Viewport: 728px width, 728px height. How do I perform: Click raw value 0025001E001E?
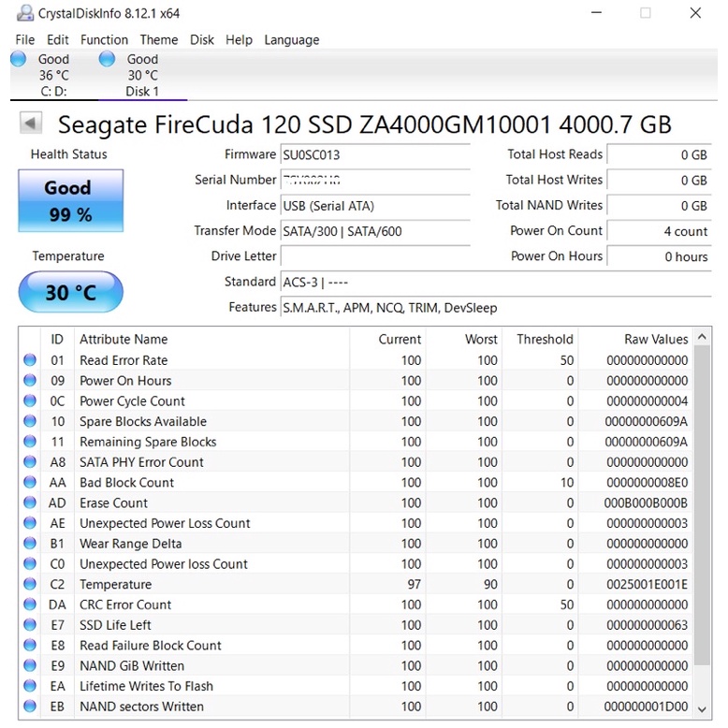point(647,584)
